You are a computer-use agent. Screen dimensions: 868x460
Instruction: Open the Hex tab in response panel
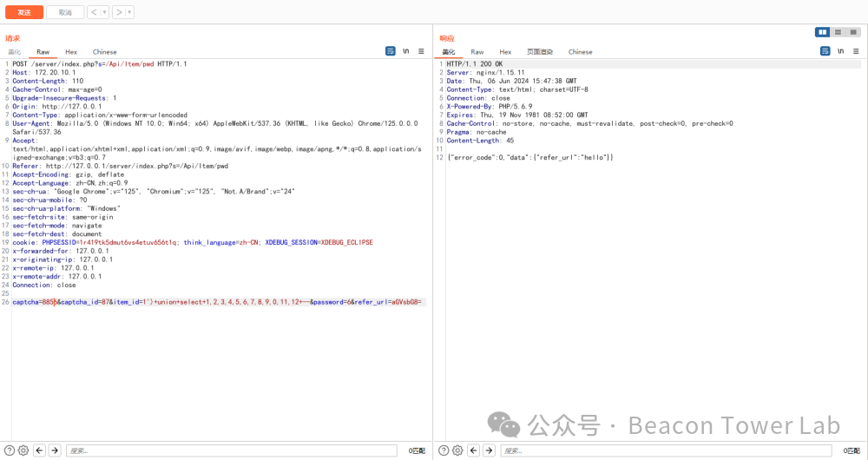tap(505, 52)
